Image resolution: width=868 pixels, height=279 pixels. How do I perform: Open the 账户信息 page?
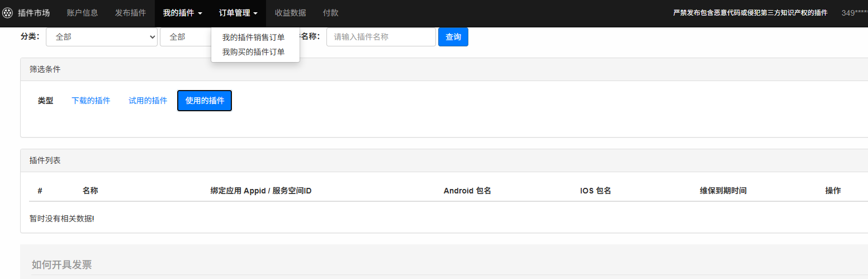click(x=82, y=13)
